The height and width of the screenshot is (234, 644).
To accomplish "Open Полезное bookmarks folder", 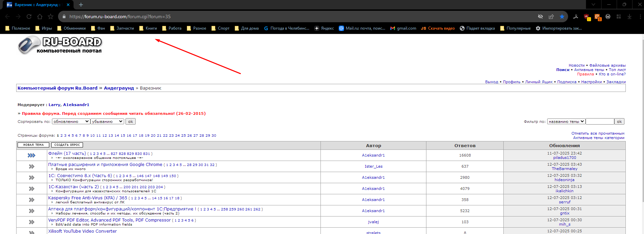I will [x=18, y=28].
